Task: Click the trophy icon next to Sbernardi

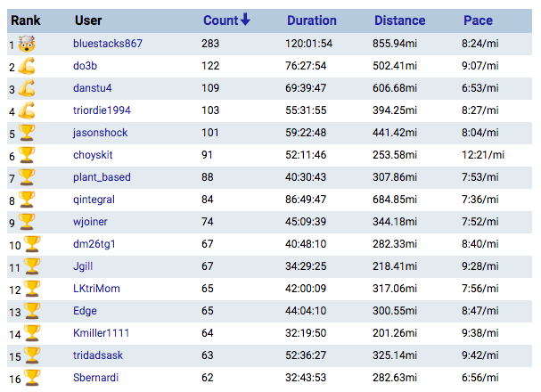Action: point(31,377)
